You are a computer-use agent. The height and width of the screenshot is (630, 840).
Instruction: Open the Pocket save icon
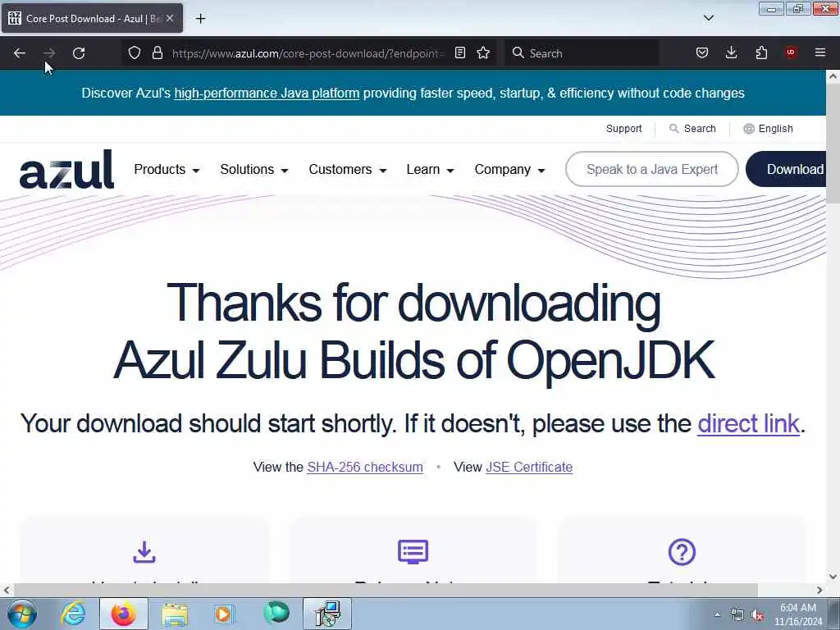coord(702,53)
